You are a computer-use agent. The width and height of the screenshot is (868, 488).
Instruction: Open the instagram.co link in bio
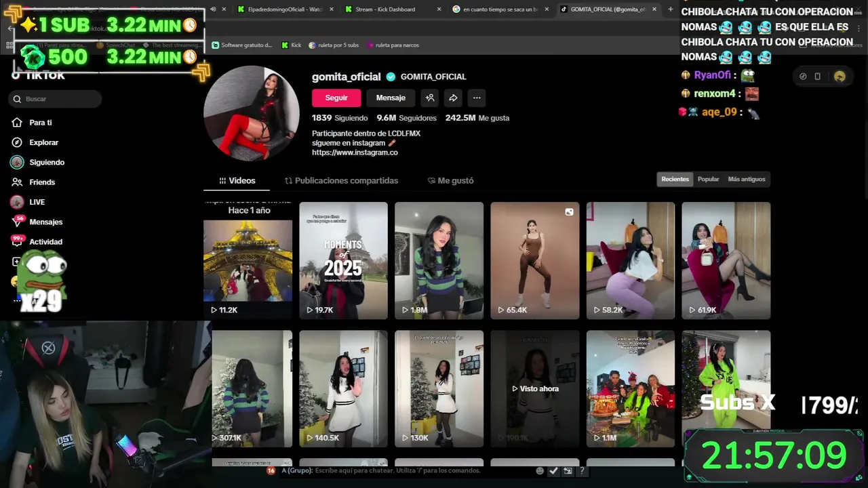[355, 152]
